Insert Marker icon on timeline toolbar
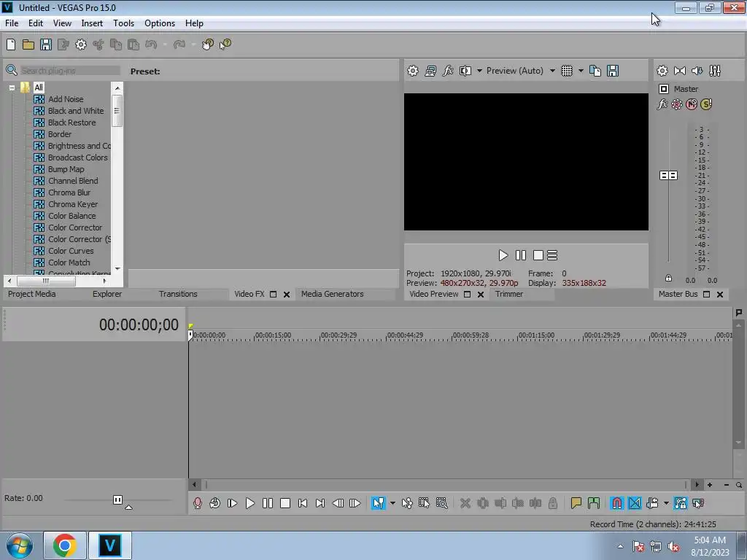Viewport: 747px width, 560px height. [x=576, y=503]
